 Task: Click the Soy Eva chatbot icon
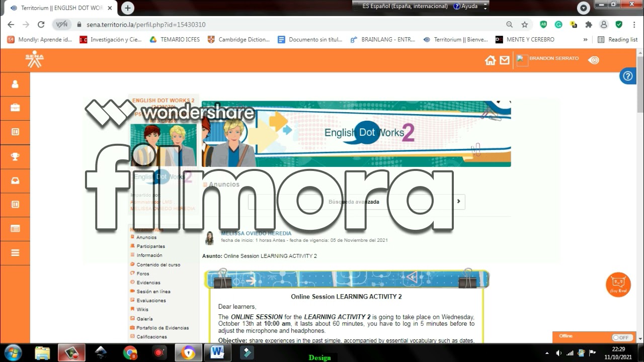[x=618, y=285]
